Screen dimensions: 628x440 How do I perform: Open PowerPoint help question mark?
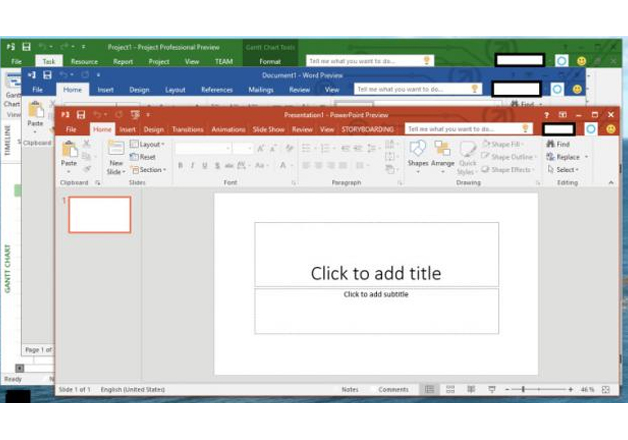click(x=546, y=115)
